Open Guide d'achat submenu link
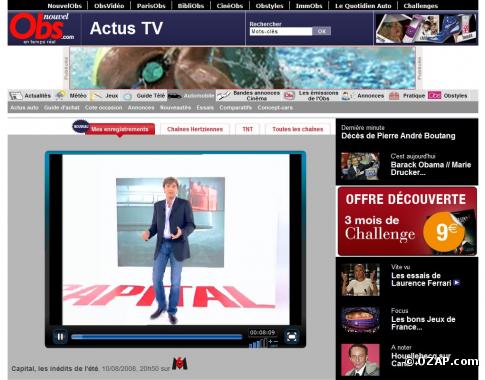This screenshot has width=485, height=380. click(x=62, y=108)
